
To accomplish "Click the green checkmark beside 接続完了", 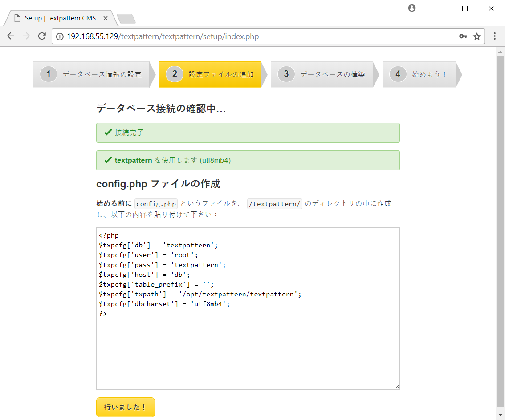I will [107, 133].
